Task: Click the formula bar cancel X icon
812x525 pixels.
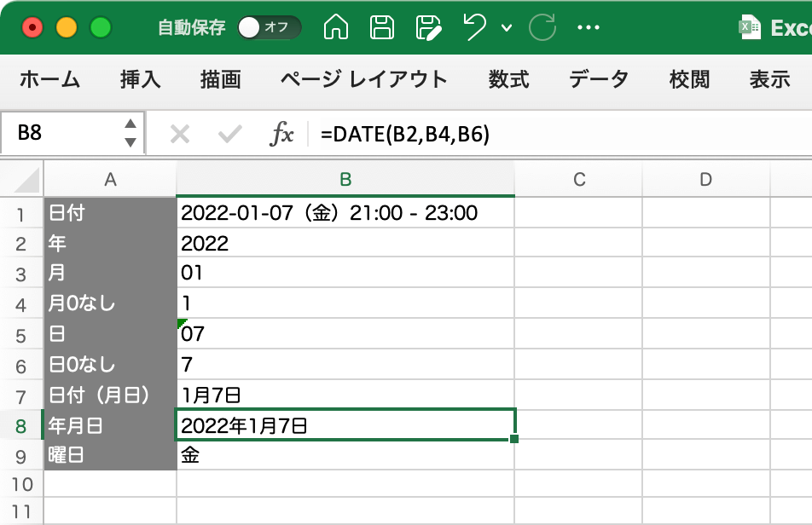Action: [179, 134]
